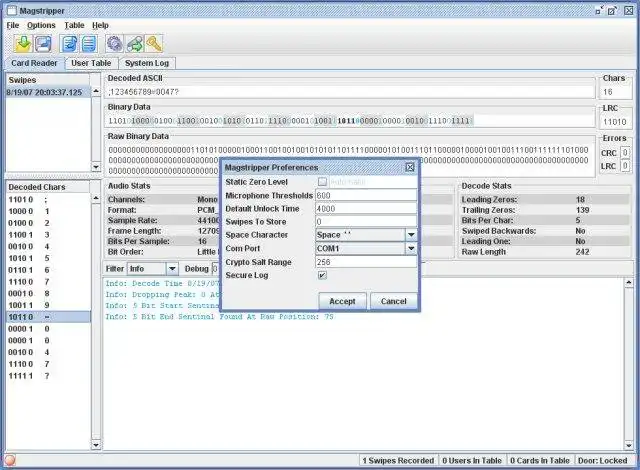This screenshot has height=470, width=640.
Task: Click the Swipes list scroll up arrow
Action: [96, 91]
